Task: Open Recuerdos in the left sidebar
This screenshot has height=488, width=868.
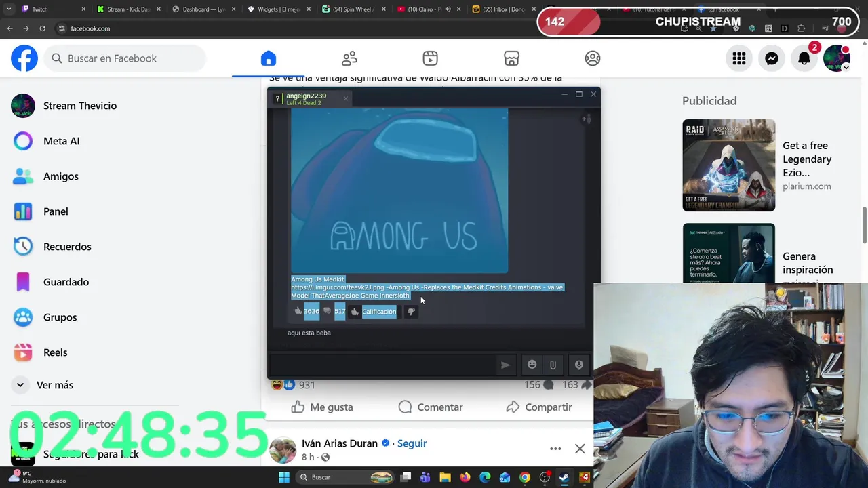Action: pos(67,247)
